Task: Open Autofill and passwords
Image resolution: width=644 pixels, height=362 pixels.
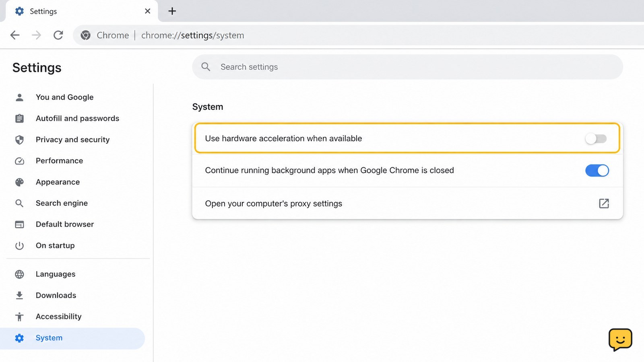Action: (77, 119)
